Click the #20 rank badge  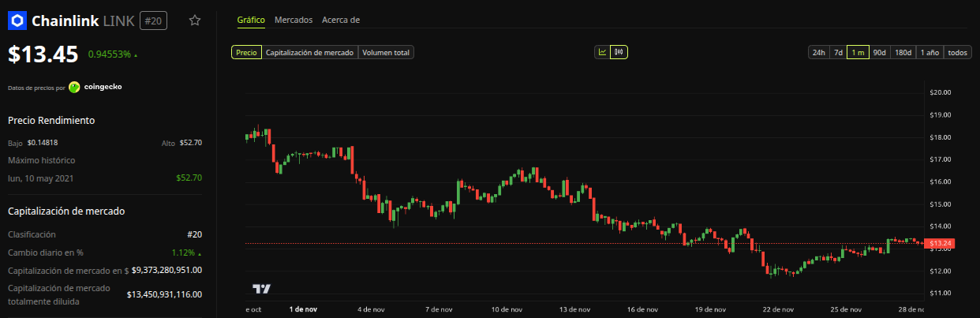click(x=153, y=21)
